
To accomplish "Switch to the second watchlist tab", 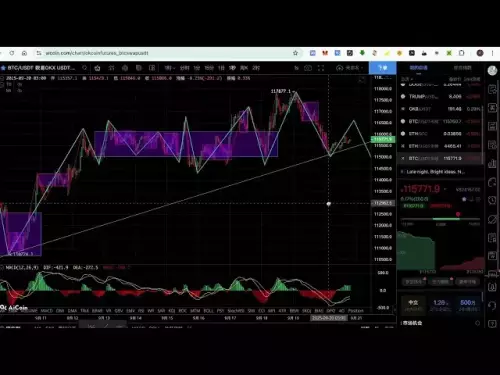I will coord(462,68).
